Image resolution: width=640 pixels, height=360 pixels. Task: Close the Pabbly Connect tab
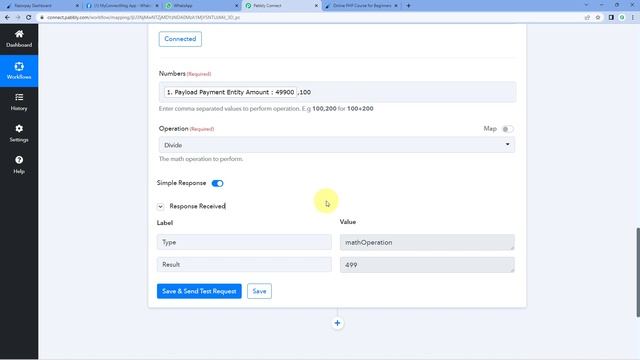[x=316, y=6]
